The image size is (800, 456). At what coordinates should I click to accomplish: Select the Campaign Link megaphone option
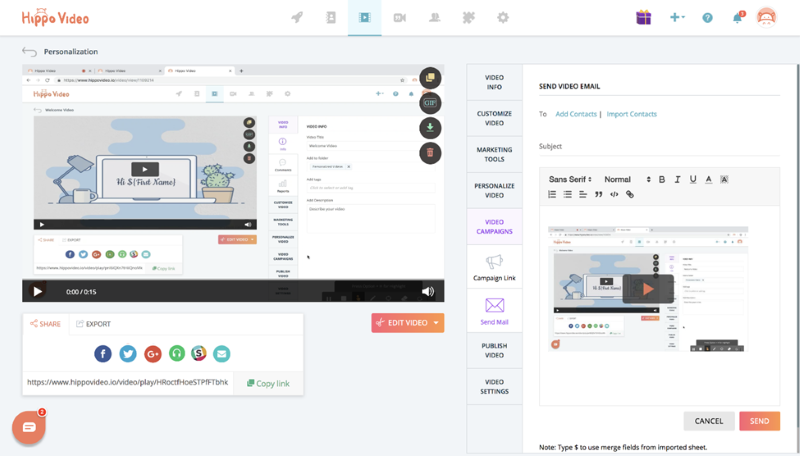click(494, 268)
